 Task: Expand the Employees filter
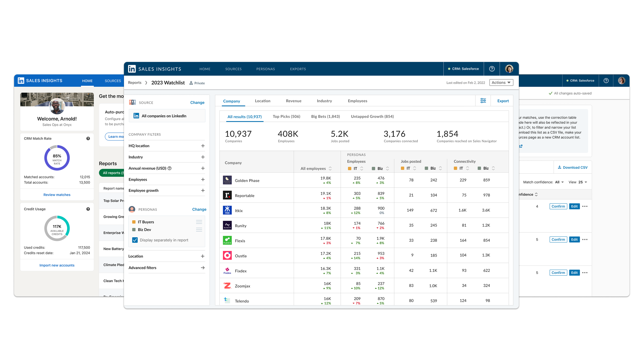point(203,180)
